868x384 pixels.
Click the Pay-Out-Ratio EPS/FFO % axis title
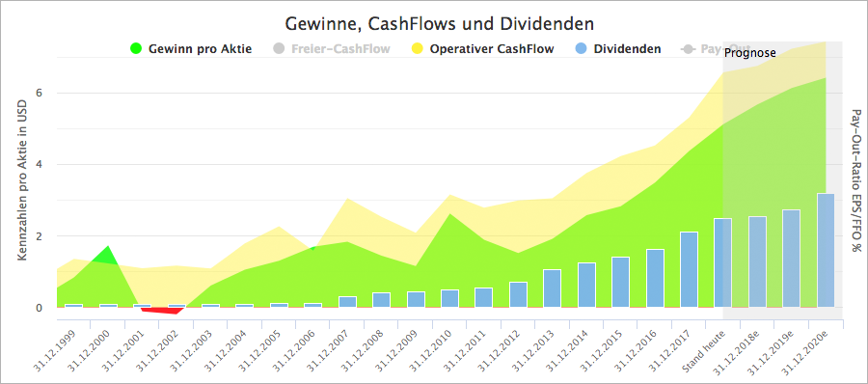(x=855, y=180)
